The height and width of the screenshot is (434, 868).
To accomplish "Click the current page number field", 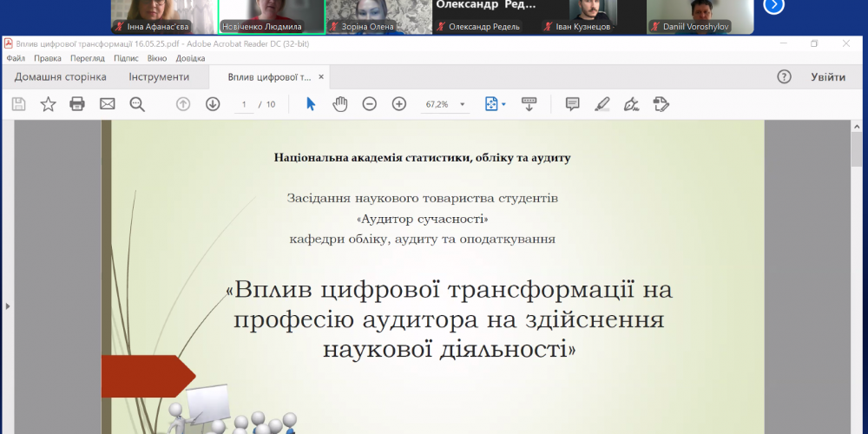I will 245,104.
